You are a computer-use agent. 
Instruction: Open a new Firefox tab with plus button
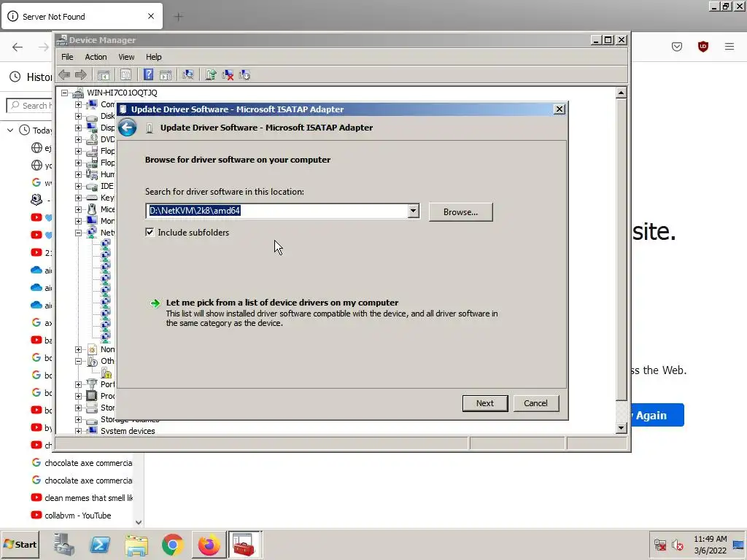coord(179,17)
